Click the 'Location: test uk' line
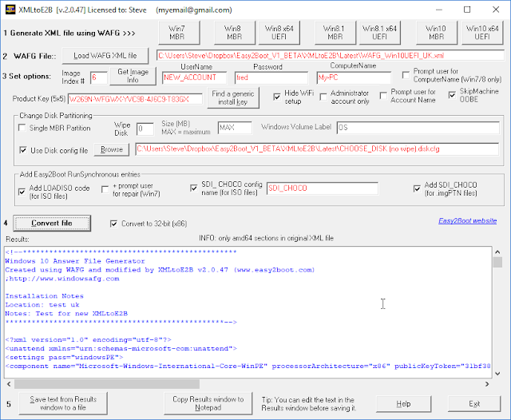511x420 pixels. point(42,305)
